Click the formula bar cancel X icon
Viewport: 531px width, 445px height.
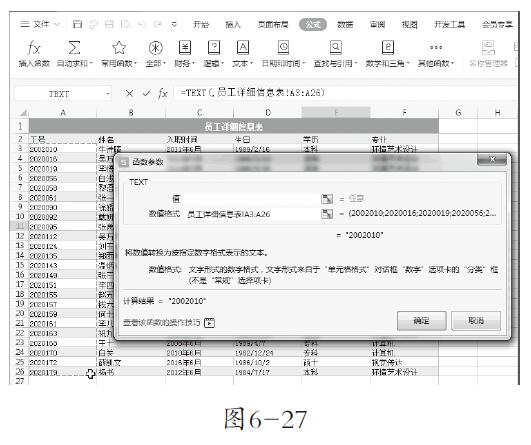coord(129,93)
